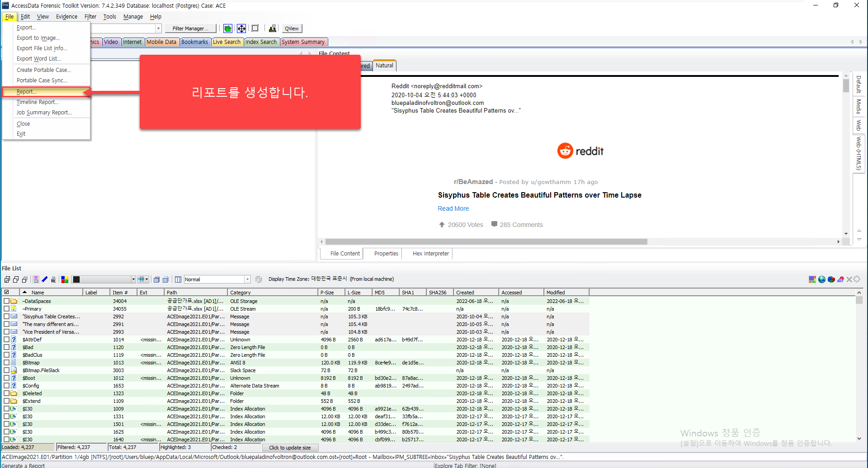Click the blue pen label icon

coord(44,279)
